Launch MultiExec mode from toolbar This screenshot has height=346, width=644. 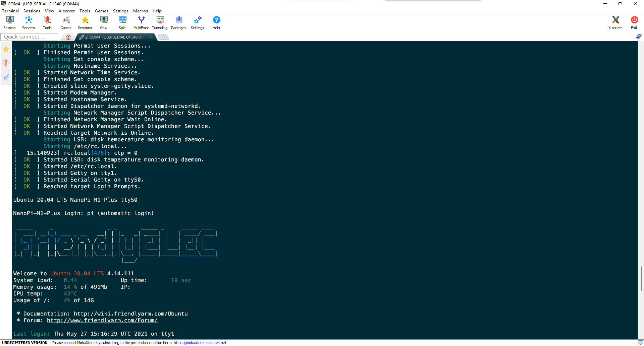(x=141, y=23)
